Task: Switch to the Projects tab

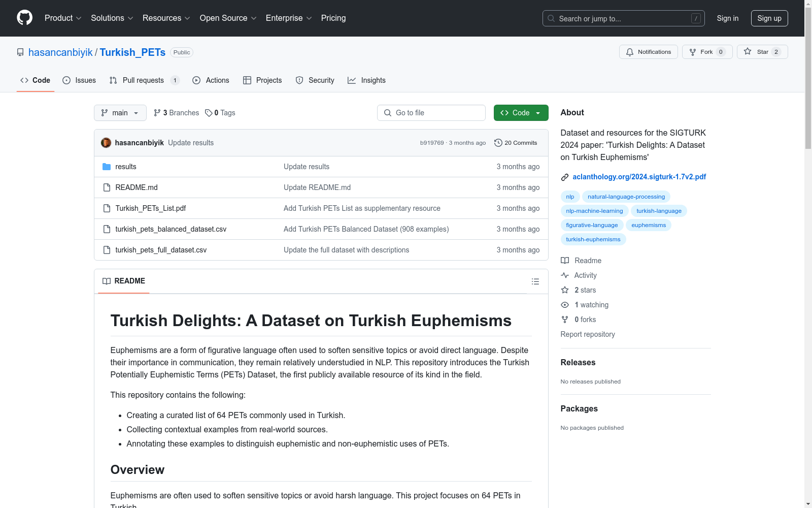Action: [x=262, y=80]
